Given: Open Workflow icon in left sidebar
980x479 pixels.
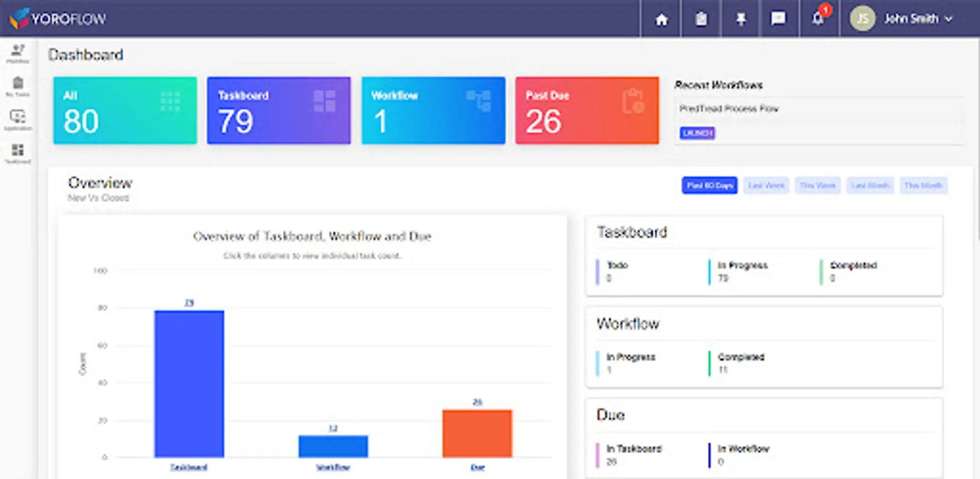Looking at the screenshot, I should [18, 54].
